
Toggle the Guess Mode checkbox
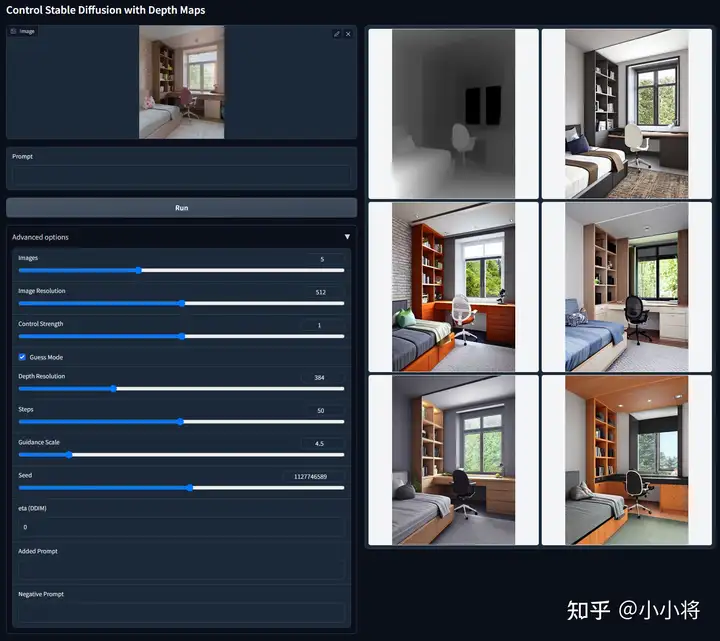[23, 357]
